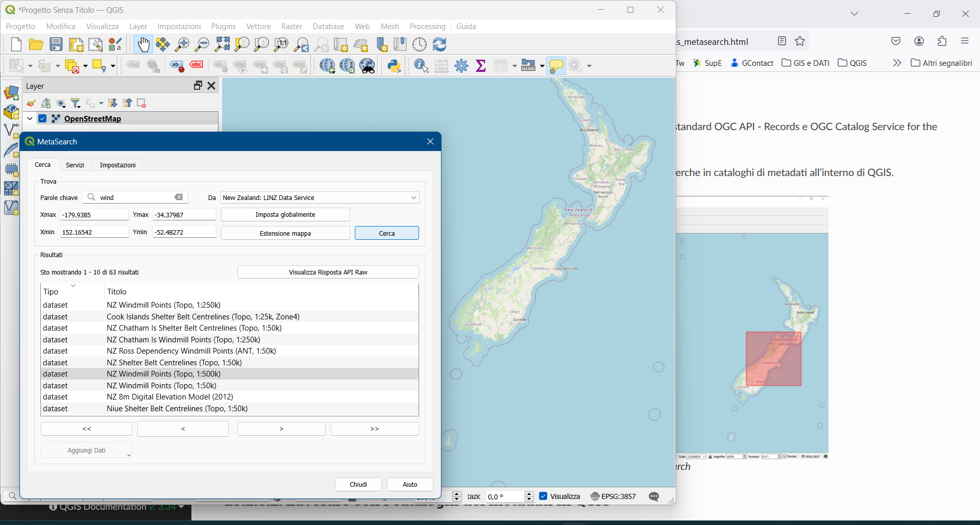This screenshot has height=525, width=980.
Task: Click Estensione mappa button
Action: tap(285, 233)
